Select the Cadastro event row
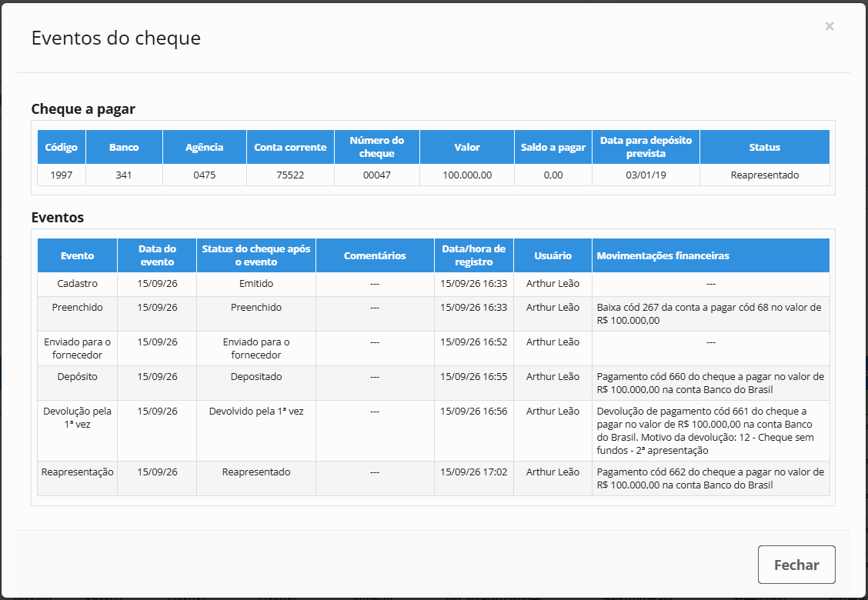868x600 pixels. click(x=433, y=284)
